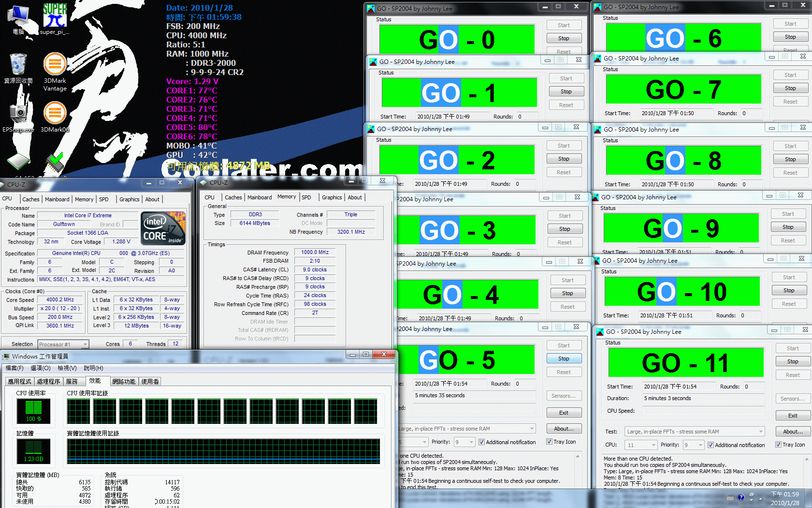
Task: Click the title bar icon of GO - 11 window
Action: [x=600, y=331]
